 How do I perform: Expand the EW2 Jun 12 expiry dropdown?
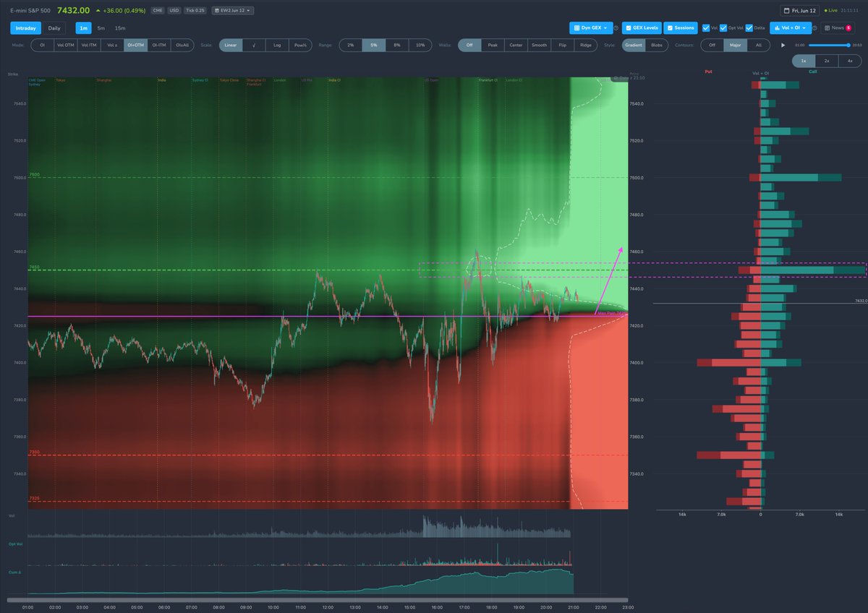pos(232,11)
